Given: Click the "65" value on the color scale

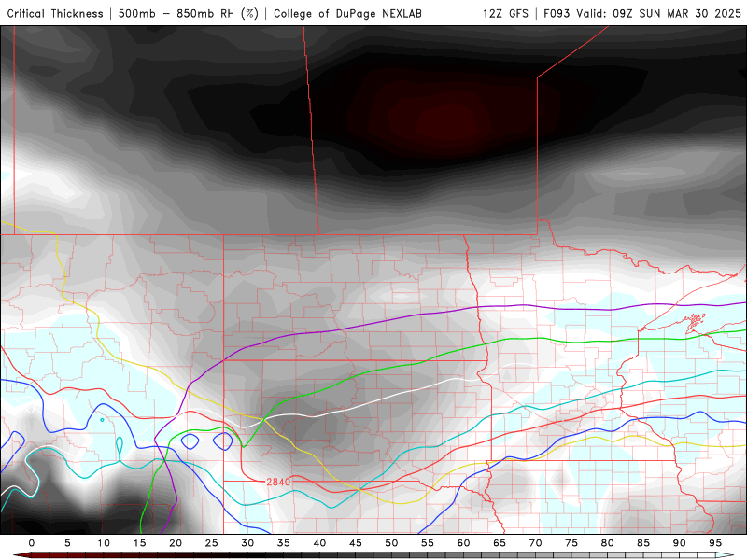Looking at the screenshot, I should [500, 543].
